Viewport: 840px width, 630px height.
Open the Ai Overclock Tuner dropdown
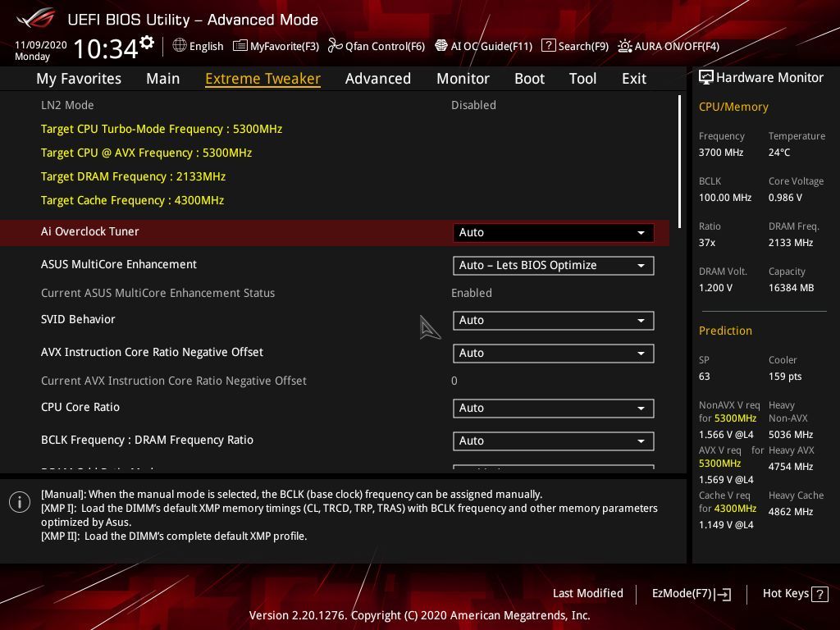coord(553,232)
